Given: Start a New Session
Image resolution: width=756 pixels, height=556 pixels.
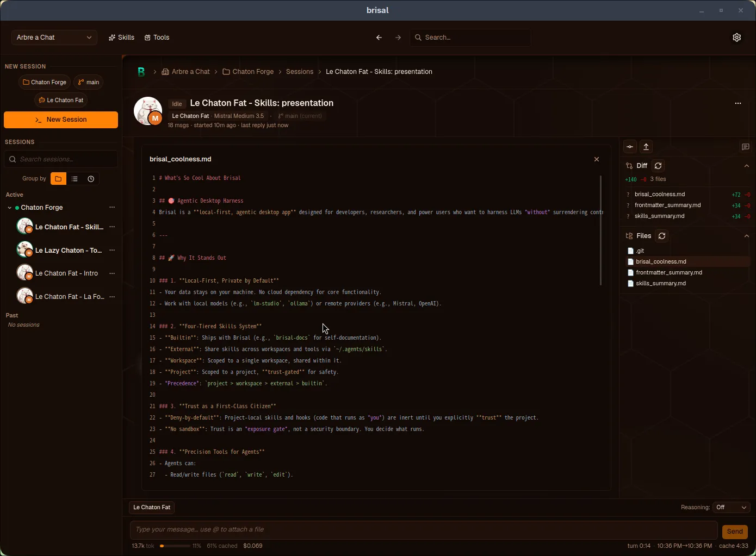Looking at the screenshot, I should click(61, 120).
